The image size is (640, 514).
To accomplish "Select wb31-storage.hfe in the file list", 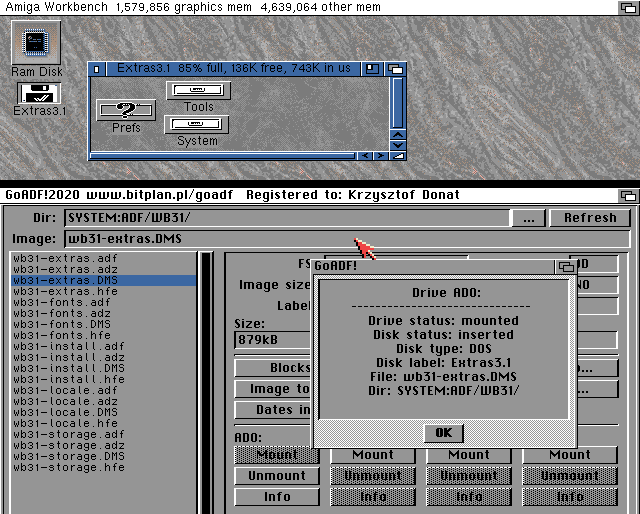I will tap(104, 468).
